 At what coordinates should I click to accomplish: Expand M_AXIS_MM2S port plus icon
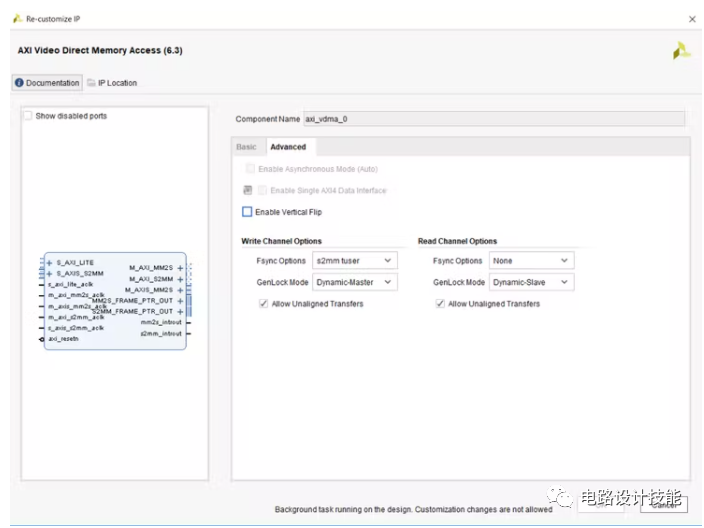pos(180,290)
